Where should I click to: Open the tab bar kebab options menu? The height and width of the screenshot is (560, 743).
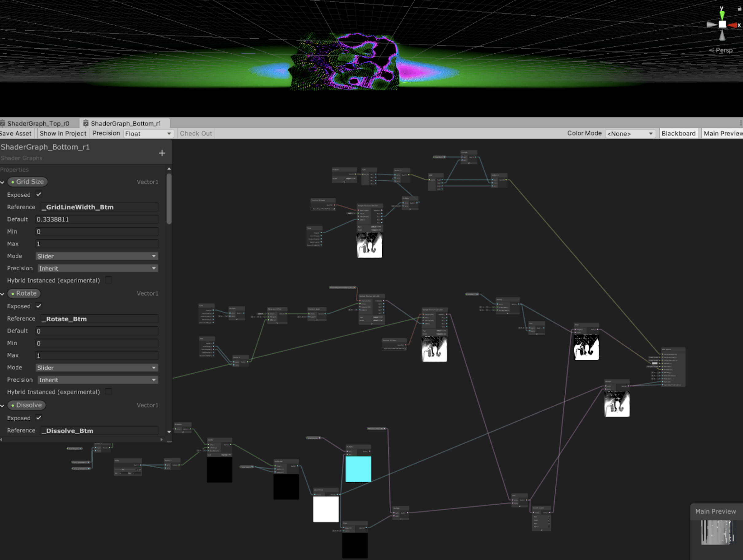(741, 123)
